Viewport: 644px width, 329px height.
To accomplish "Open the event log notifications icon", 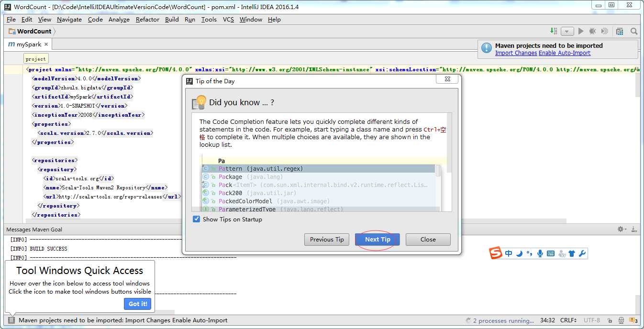I will click(x=633, y=320).
